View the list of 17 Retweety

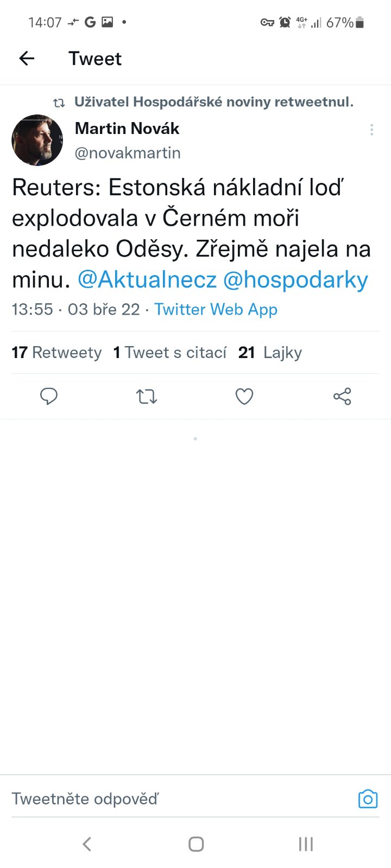point(56,353)
